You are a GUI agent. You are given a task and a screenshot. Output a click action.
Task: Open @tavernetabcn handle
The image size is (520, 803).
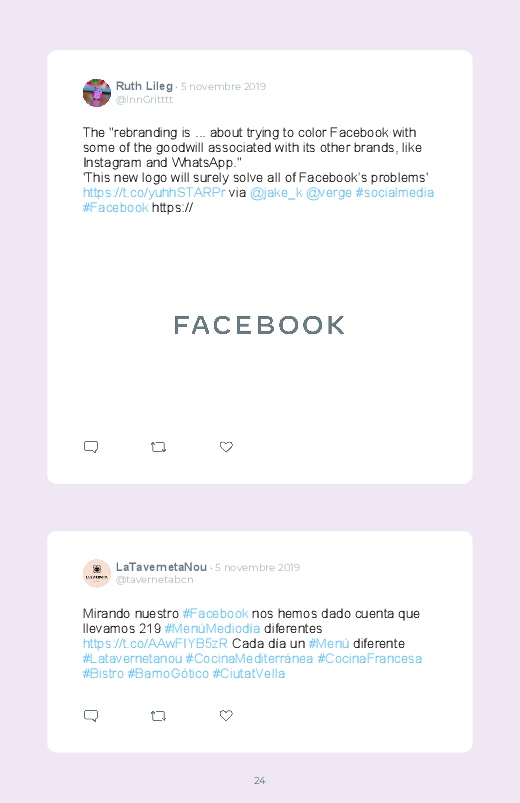(x=155, y=580)
